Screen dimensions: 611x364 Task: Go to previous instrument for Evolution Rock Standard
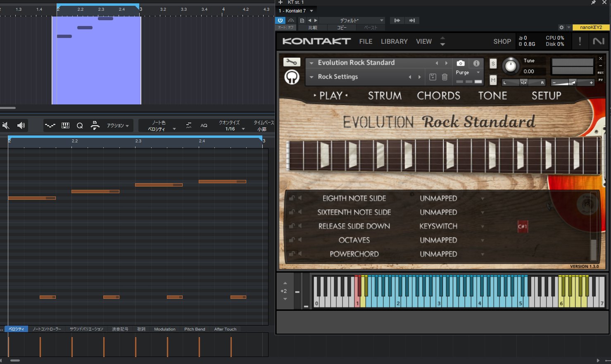pyautogui.click(x=437, y=63)
